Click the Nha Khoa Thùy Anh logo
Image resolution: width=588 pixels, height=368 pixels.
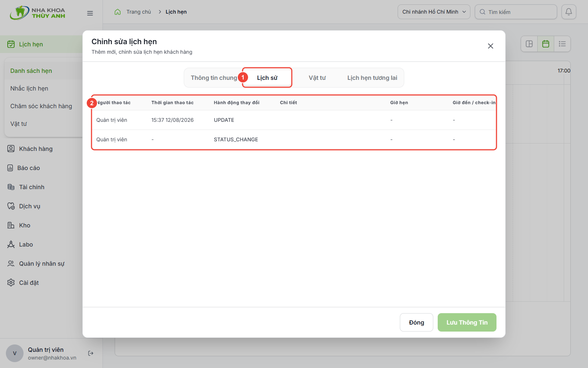click(x=37, y=13)
